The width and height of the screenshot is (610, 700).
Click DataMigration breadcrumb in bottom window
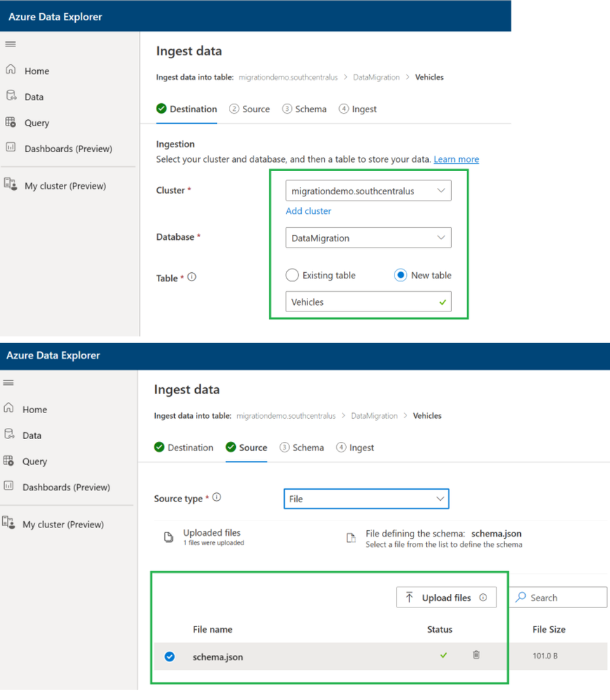374,416
